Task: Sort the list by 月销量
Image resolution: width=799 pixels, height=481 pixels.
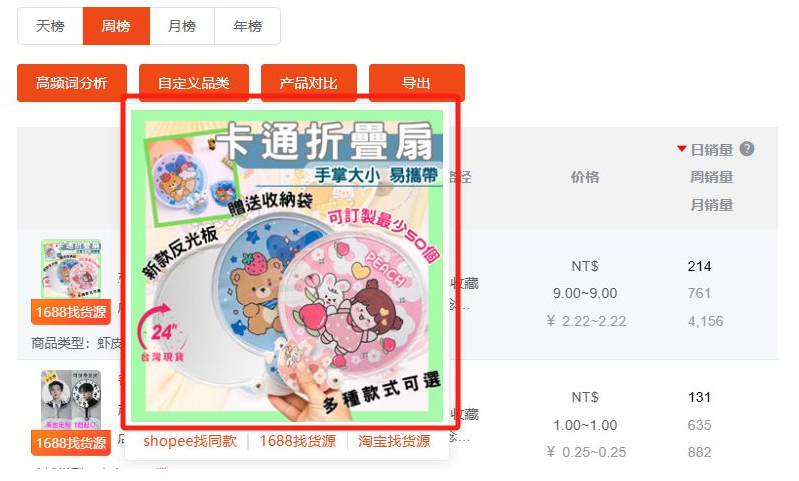Action: pyautogui.click(x=711, y=205)
